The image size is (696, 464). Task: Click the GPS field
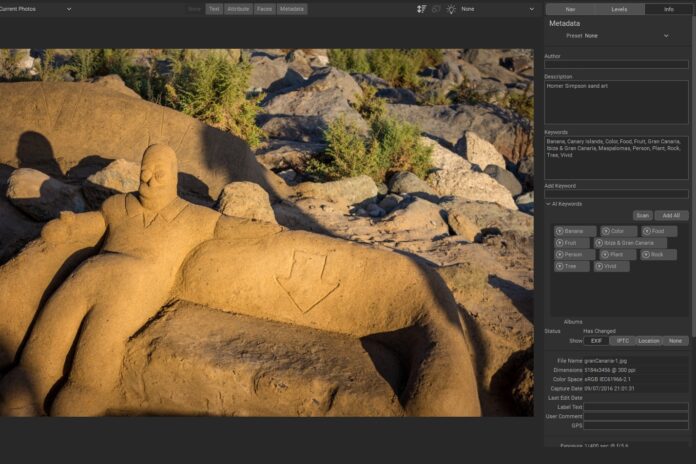click(636, 426)
